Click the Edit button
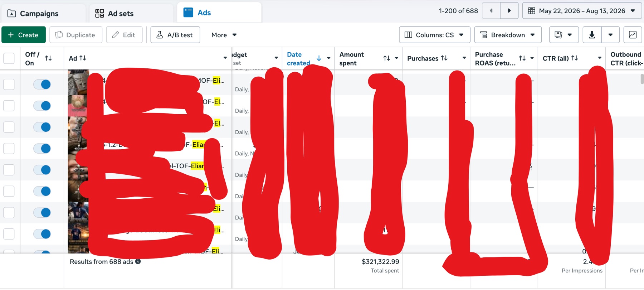The width and height of the screenshot is (644, 290). pos(124,35)
